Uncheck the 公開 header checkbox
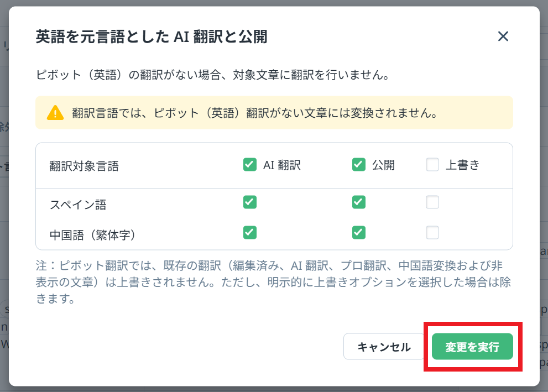This screenshot has width=548, height=392. 358,165
